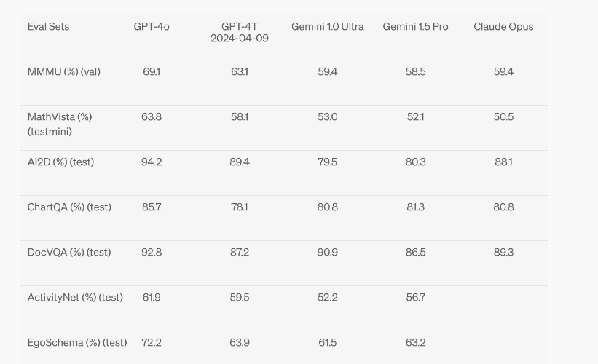Click the EgoSchema (%) (test) row label
The height and width of the screenshot is (364, 598).
77,342
